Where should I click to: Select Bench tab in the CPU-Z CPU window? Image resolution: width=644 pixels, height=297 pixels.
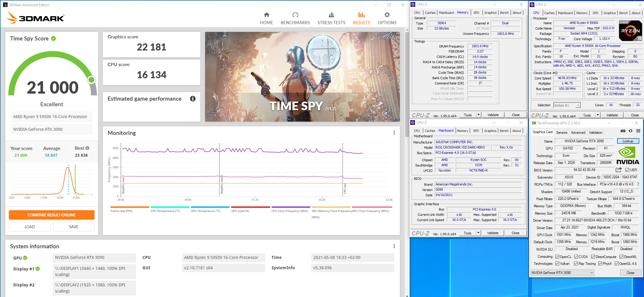tap(623, 13)
